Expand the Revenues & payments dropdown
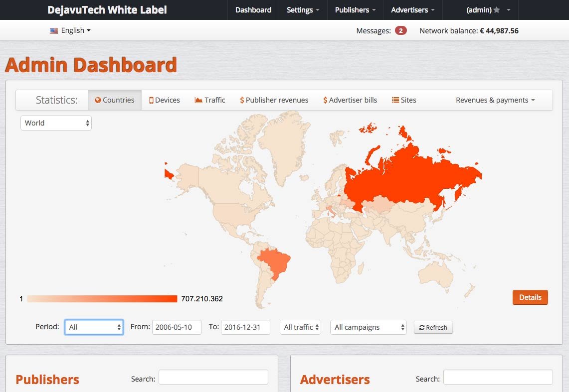The height and width of the screenshot is (392, 569). pyautogui.click(x=495, y=100)
